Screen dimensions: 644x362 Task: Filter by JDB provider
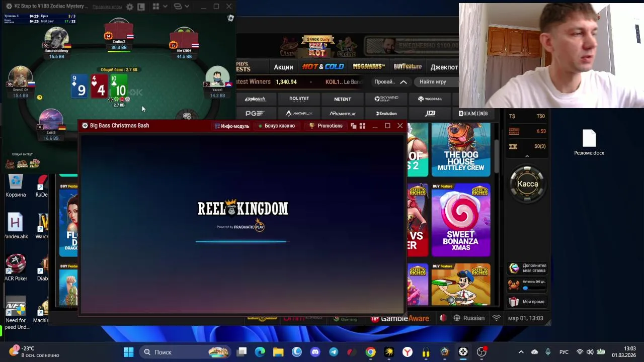tap(430, 114)
